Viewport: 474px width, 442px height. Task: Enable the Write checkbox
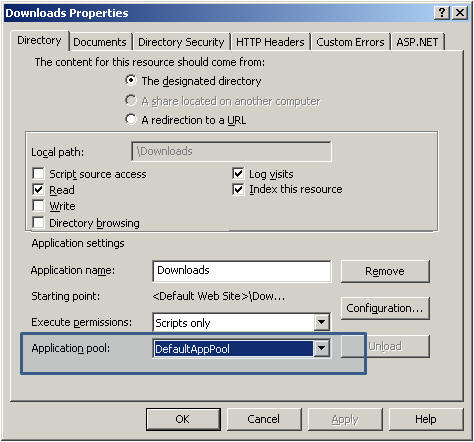pyautogui.click(x=38, y=206)
